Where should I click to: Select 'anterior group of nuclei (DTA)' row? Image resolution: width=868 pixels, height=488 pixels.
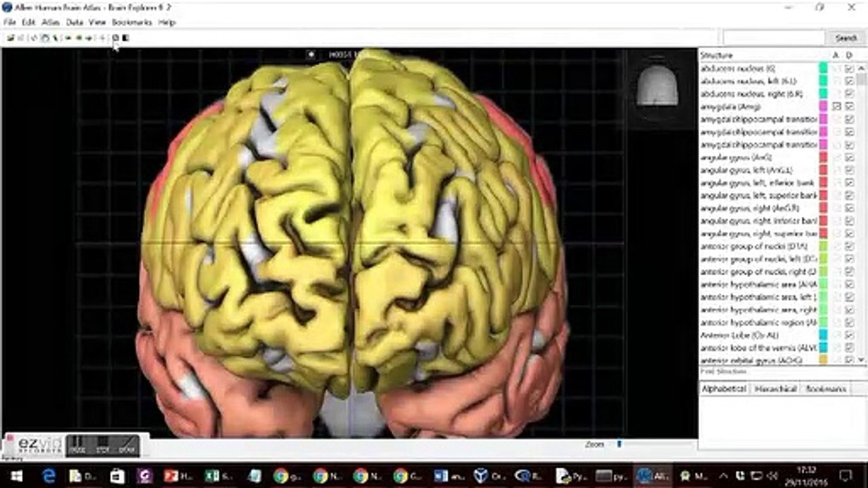point(778,246)
